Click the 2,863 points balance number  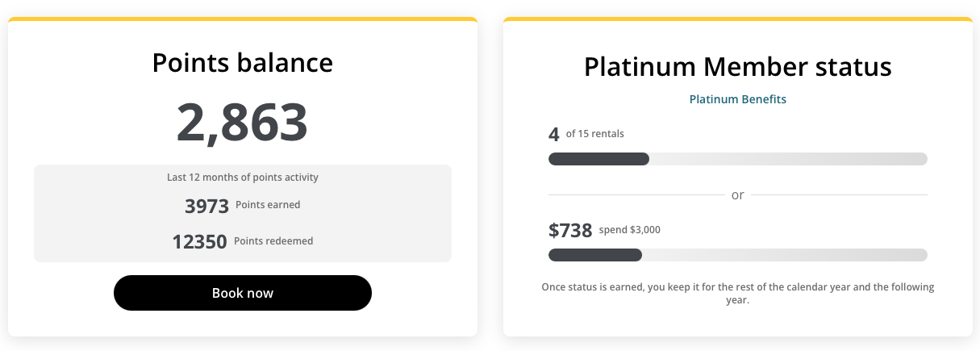(x=242, y=122)
